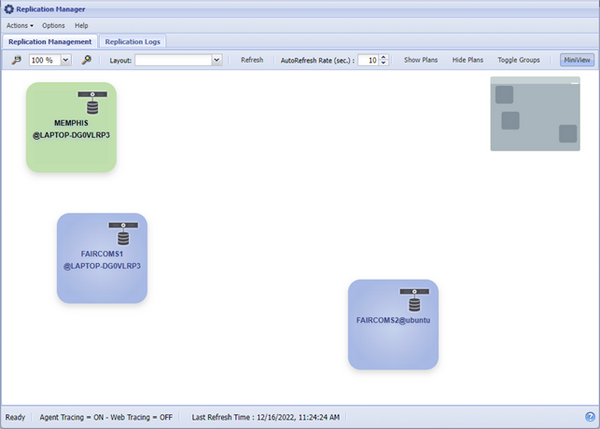
Task: Click the zoom in magnifier icon
Action: coord(86,60)
